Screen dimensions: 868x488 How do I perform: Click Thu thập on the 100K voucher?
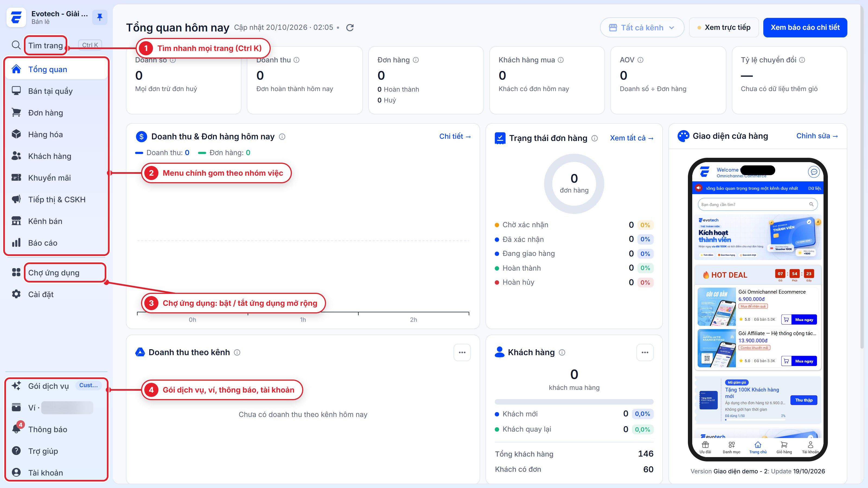pyautogui.click(x=804, y=400)
